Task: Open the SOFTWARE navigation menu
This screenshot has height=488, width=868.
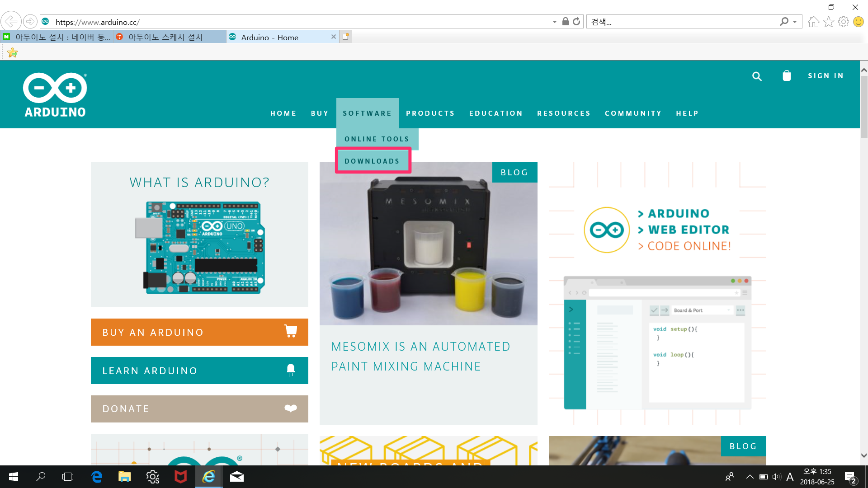Action: [x=367, y=113]
